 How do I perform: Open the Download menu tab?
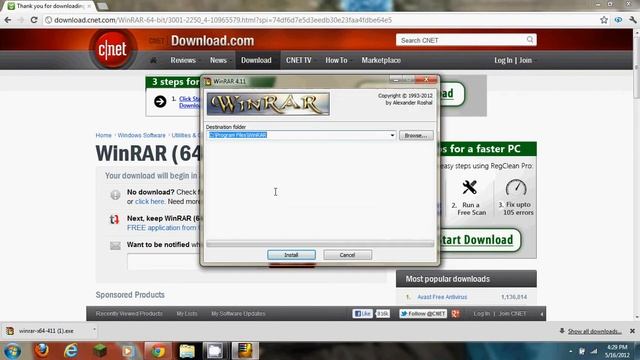click(256, 60)
